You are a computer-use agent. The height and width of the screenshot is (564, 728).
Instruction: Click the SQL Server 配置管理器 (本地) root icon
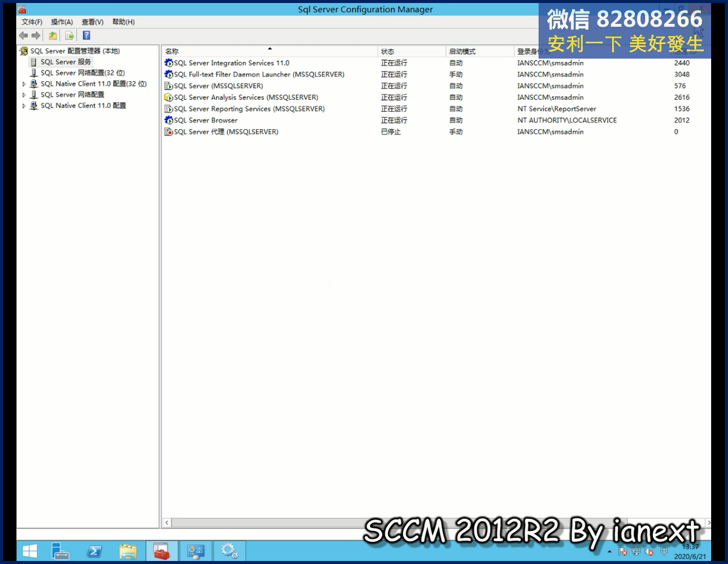tap(24, 51)
